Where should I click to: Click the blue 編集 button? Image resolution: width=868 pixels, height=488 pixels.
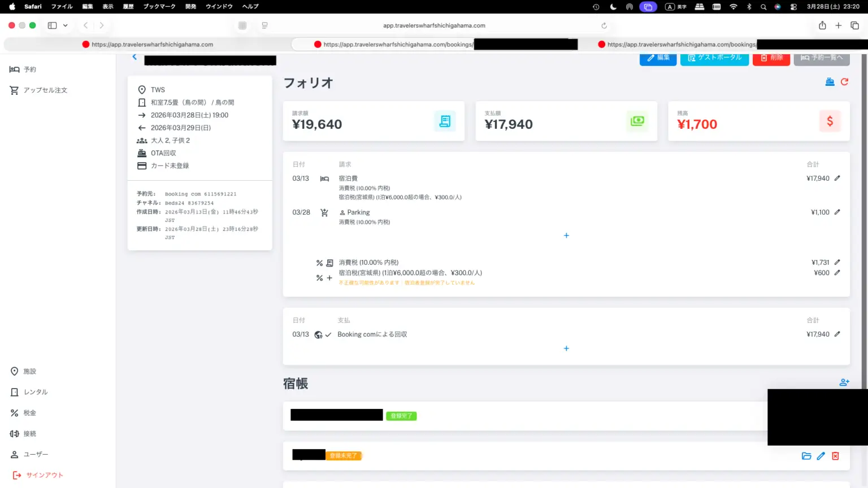pyautogui.click(x=658, y=58)
